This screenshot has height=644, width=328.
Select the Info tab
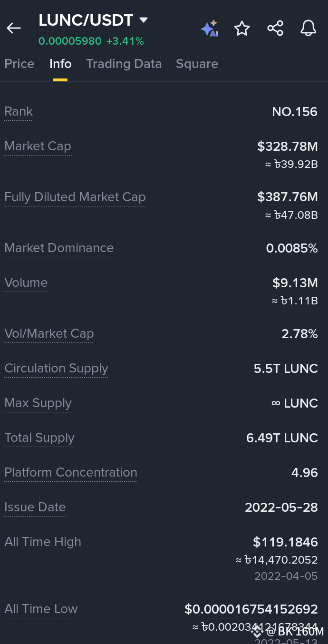click(60, 64)
